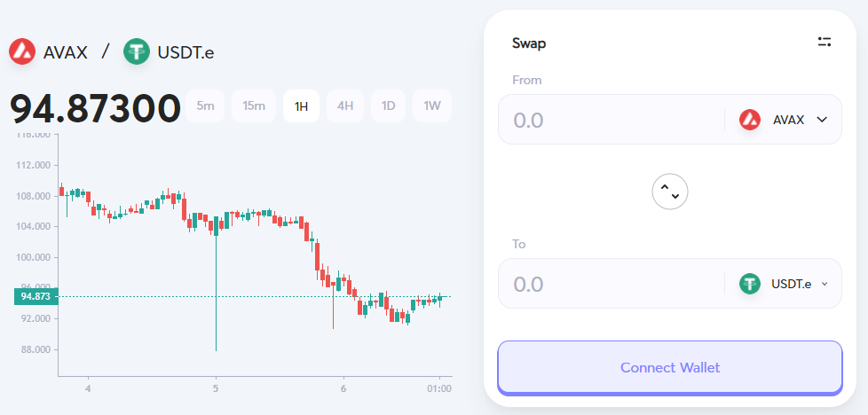This screenshot has width=868, height=415.
Task: Click the AVAX token icon in From field
Action: click(x=750, y=120)
